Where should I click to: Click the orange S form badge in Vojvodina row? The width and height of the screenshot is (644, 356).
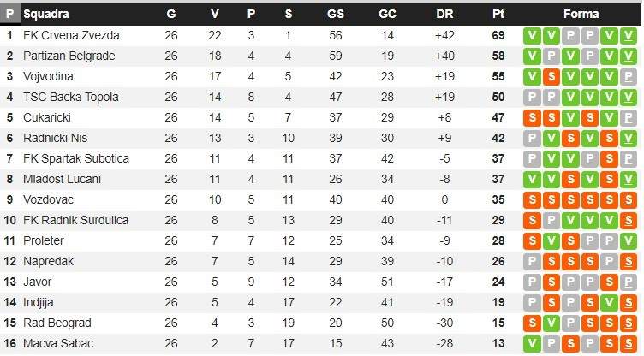(552, 77)
